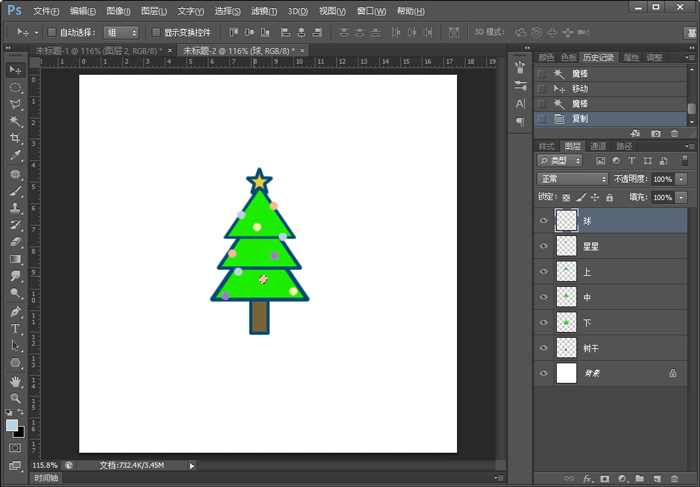Switch to the 通道 tab
The image size is (700, 487).
pyautogui.click(x=598, y=146)
